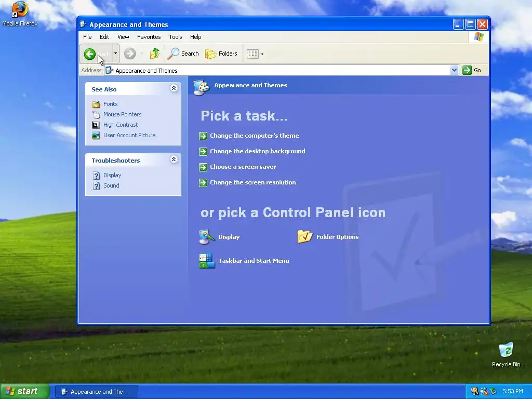This screenshot has width=532, height=399.
Task: Open the Mouse Pointers link
Action: (x=123, y=114)
